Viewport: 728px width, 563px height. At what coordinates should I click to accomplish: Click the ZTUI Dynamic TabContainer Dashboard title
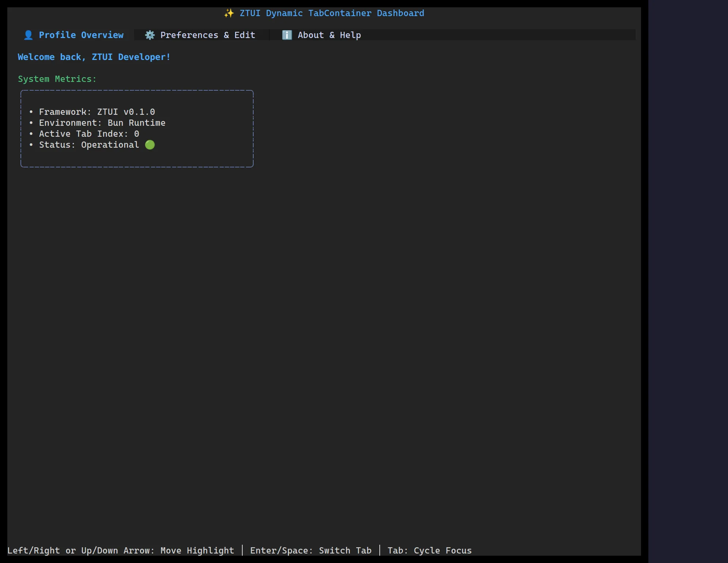(x=324, y=13)
